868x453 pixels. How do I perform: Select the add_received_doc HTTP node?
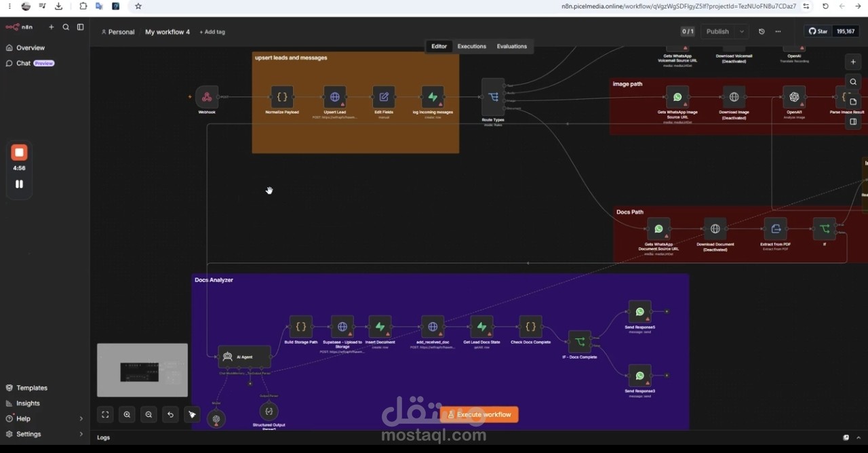click(433, 327)
